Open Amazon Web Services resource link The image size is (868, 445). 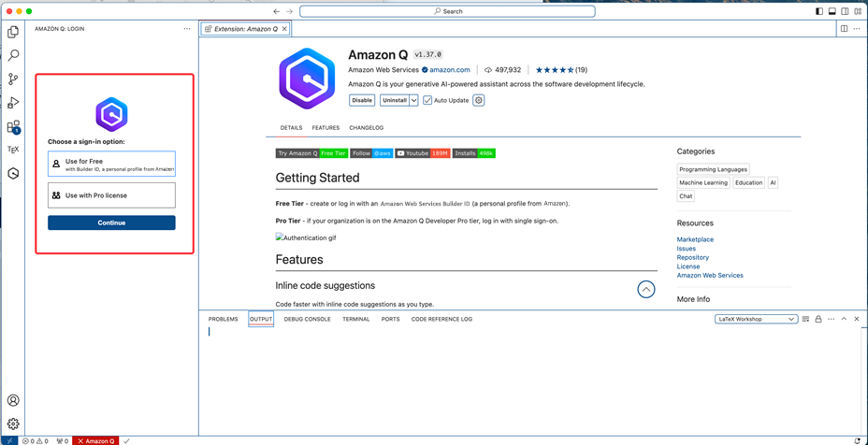pyautogui.click(x=710, y=275)
